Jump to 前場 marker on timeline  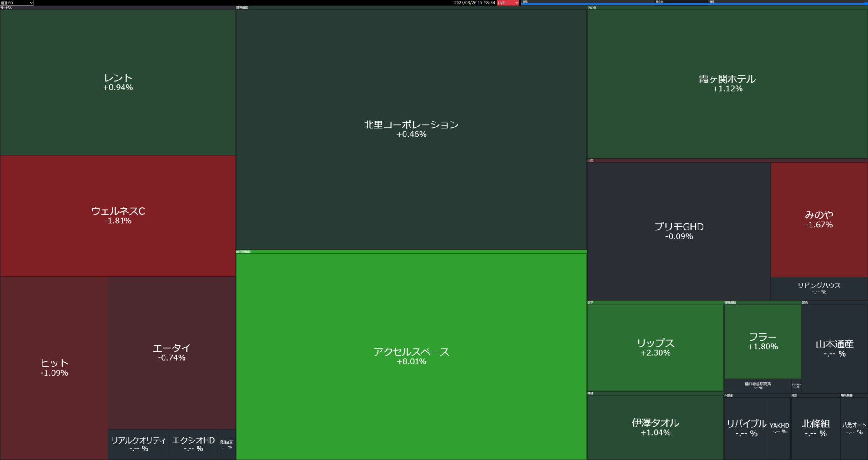[x=525, y=2]
